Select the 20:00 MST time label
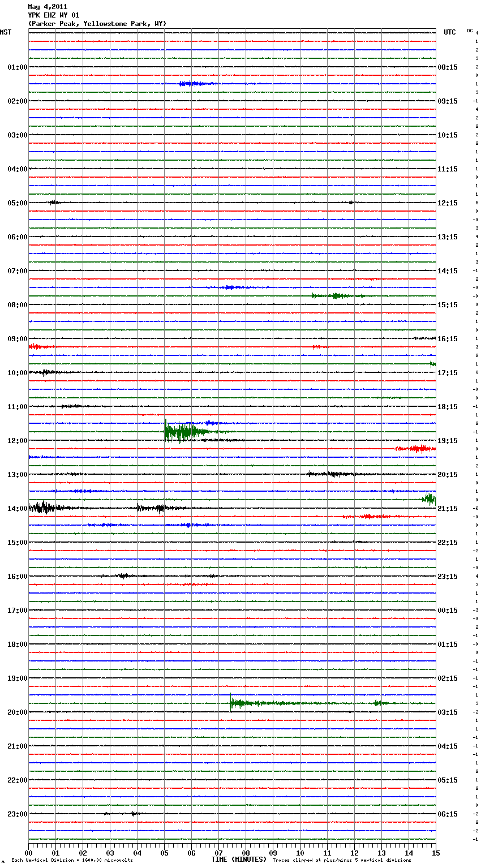481x868 pixels. [17, 712]
